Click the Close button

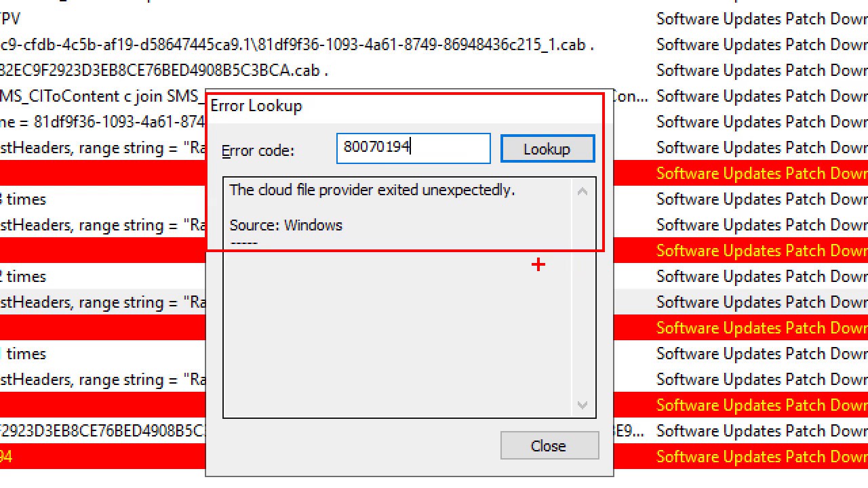[549, 445]
